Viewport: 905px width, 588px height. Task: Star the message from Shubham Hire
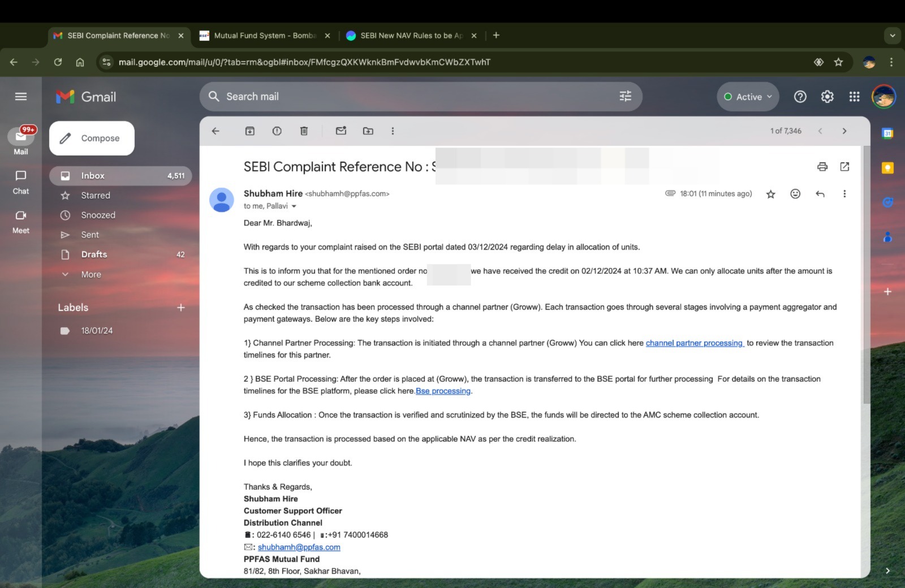click(x=770, y=194)
